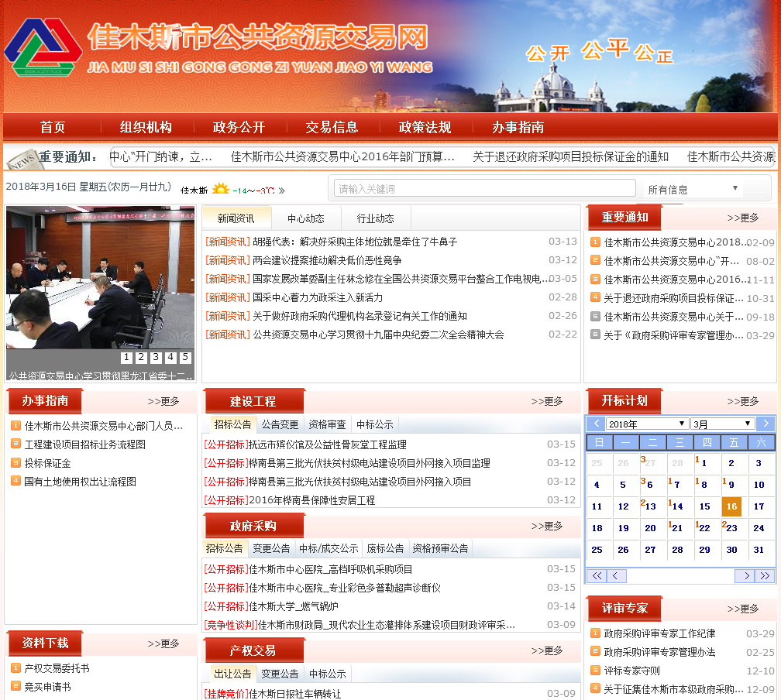
Task: Switch slideshow to image 5
Action: click(x=185, y=357)
